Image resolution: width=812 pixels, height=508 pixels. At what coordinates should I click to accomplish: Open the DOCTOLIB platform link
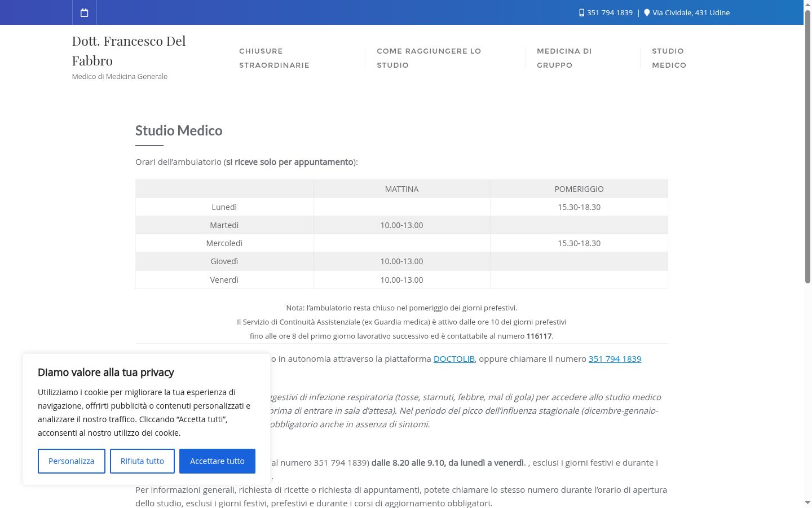(454, 359)
